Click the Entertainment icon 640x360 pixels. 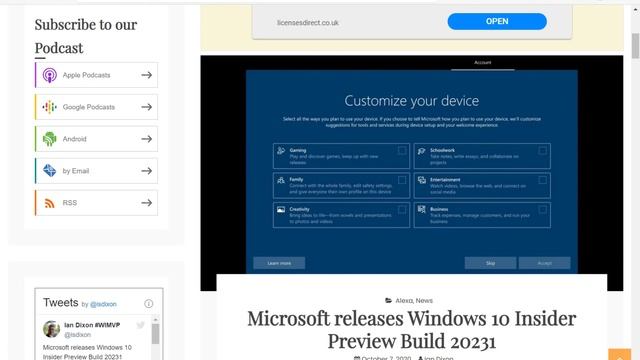(x=422, y=180)
